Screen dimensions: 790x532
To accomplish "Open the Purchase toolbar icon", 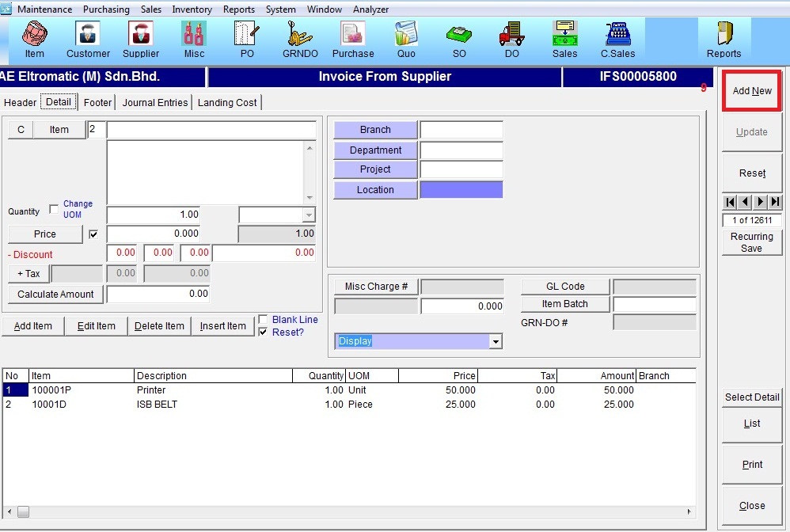I will point(352,39).
